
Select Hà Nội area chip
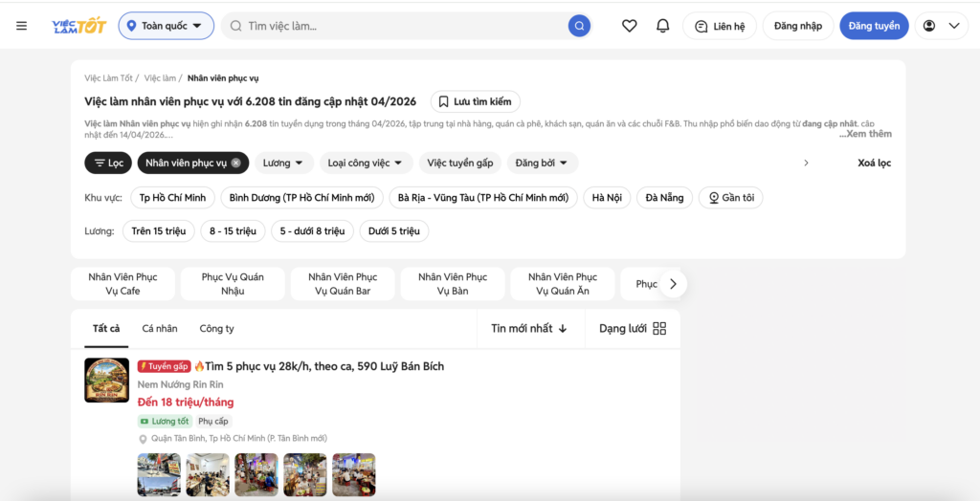coord(607,198)
